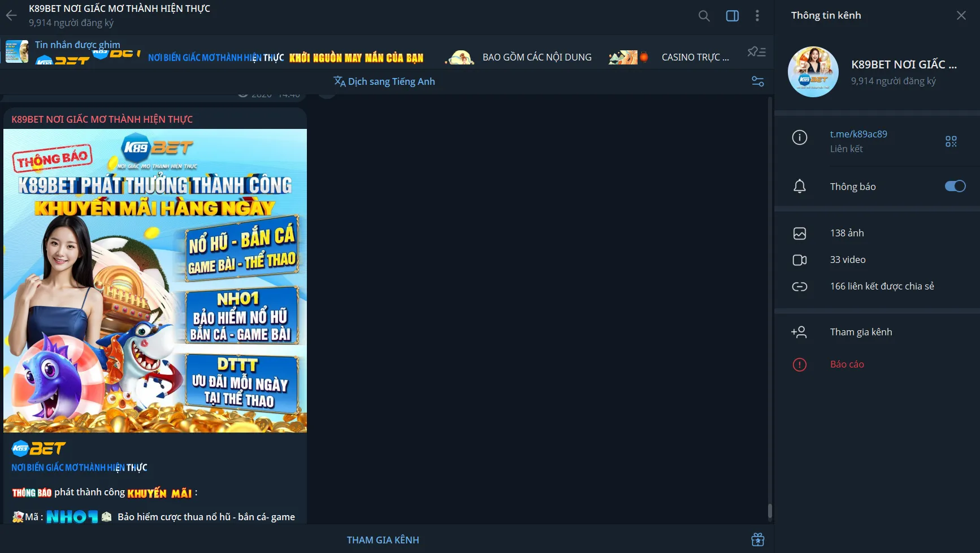
Task: Close the channel info panel
Action: [961, 15]
